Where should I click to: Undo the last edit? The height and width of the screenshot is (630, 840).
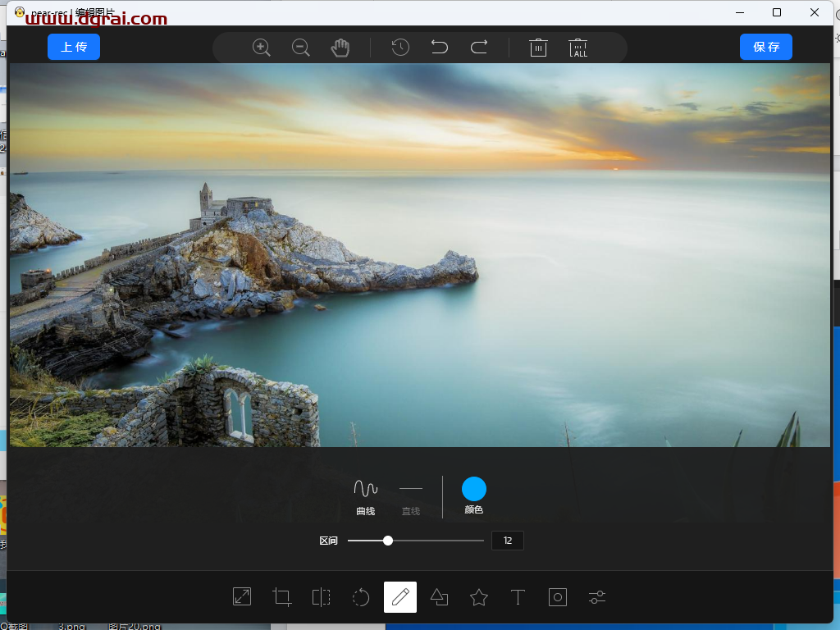point(440,47)
